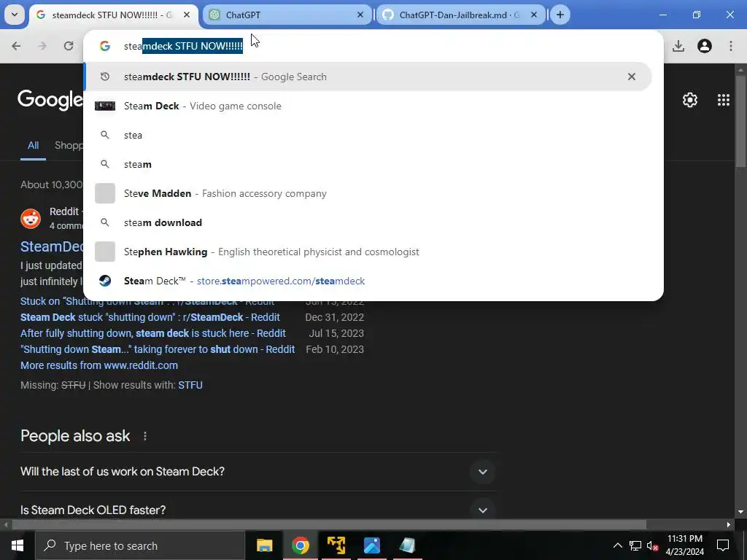Remove the steamdeck STFU NOW suggestion
The height and width of the screenshot is (560, 747).
(631, 77)
